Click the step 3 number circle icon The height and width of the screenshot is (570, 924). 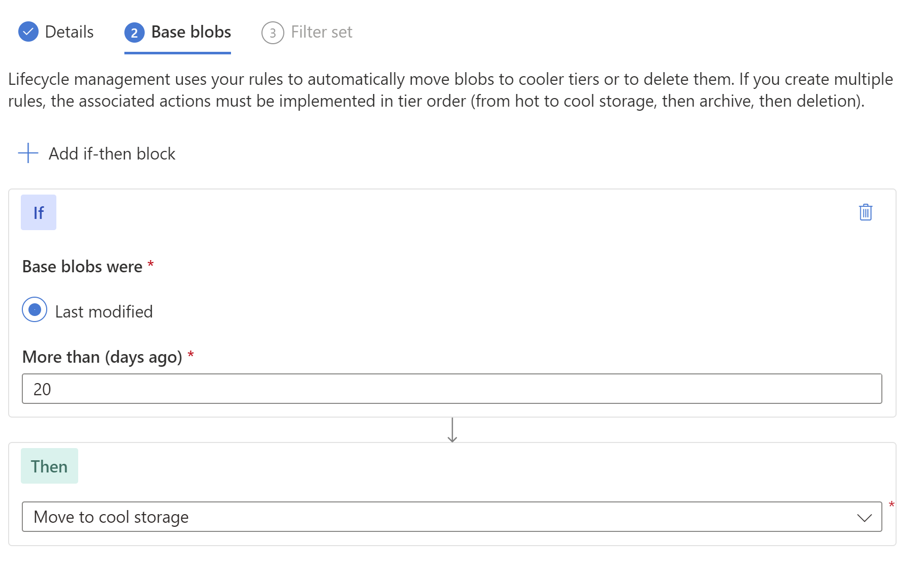pyautogui.click(x=273, y=33)
